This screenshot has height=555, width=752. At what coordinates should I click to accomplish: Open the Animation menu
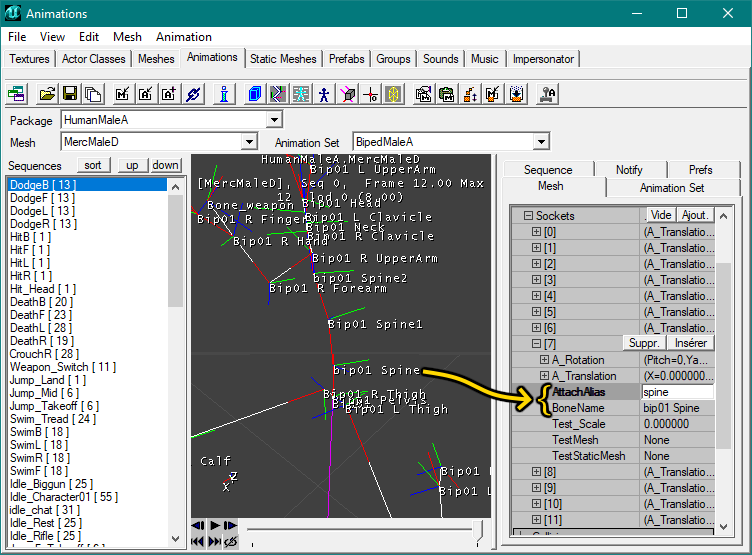pos(184,37)
